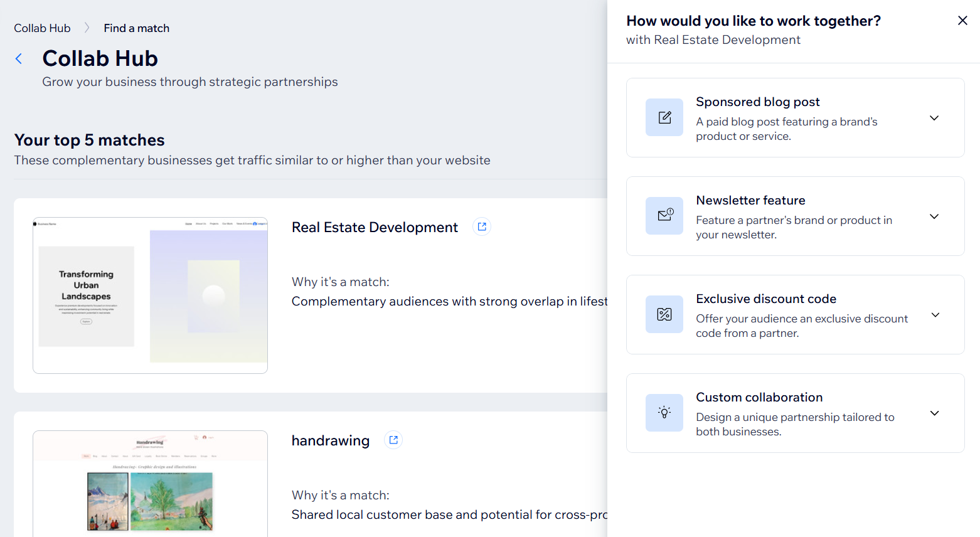The height and width of the screenshot is (537, 980).
Task: Click the handrawing match title
Action: point(331,440)
